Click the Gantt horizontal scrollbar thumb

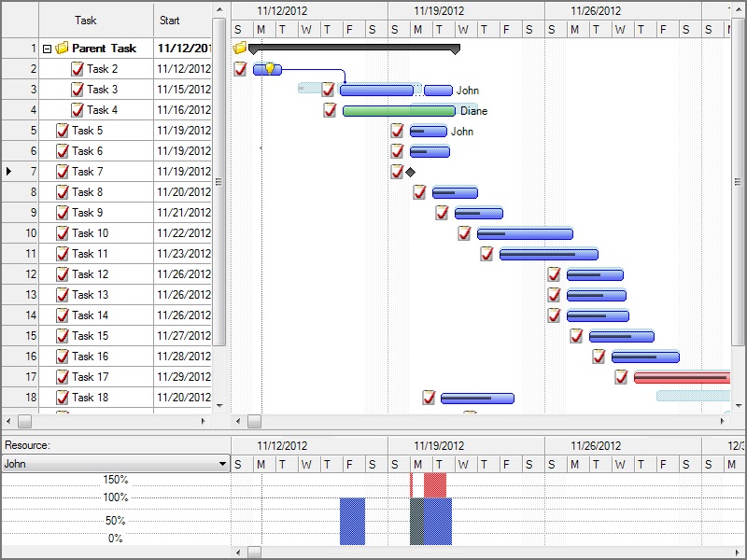[254, 422]
